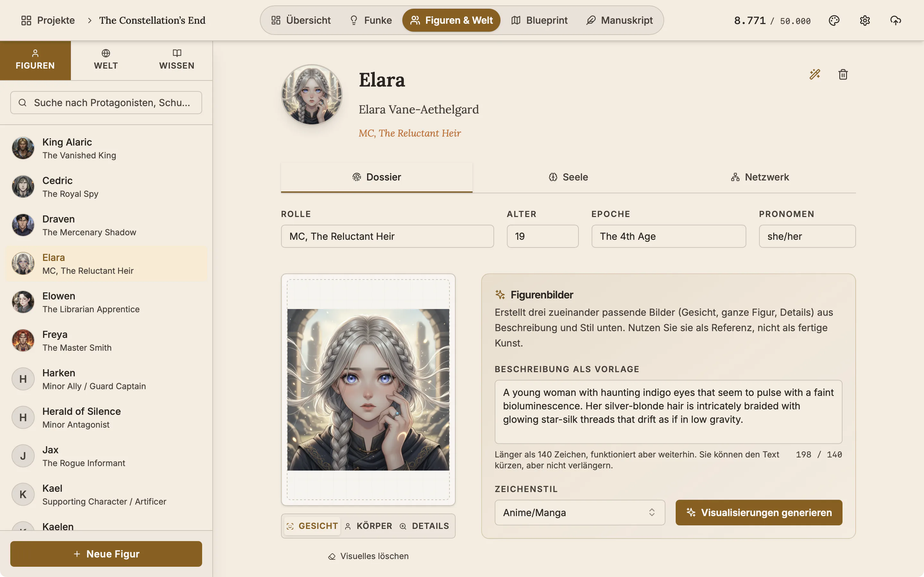Switch image view to Körper
Image resolution: width=924 pixels, height=577 pixels.
pyautogui.click(x=368, y=526)
